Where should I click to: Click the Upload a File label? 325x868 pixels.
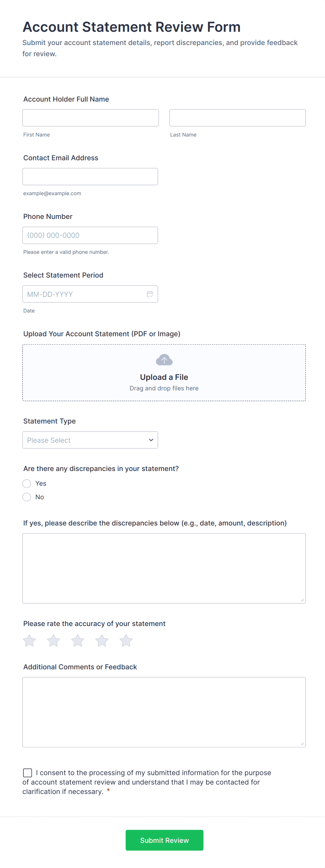click(x=164, y=377)
